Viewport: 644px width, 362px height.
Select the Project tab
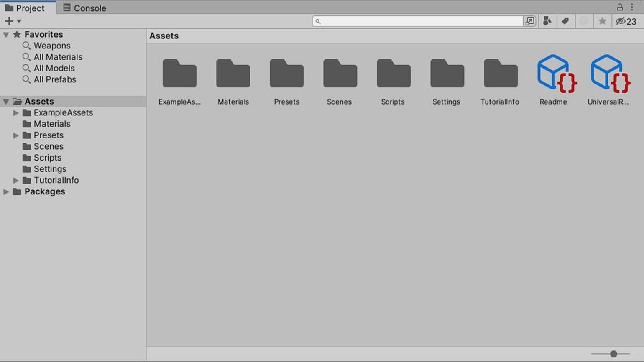pos(25,8)
